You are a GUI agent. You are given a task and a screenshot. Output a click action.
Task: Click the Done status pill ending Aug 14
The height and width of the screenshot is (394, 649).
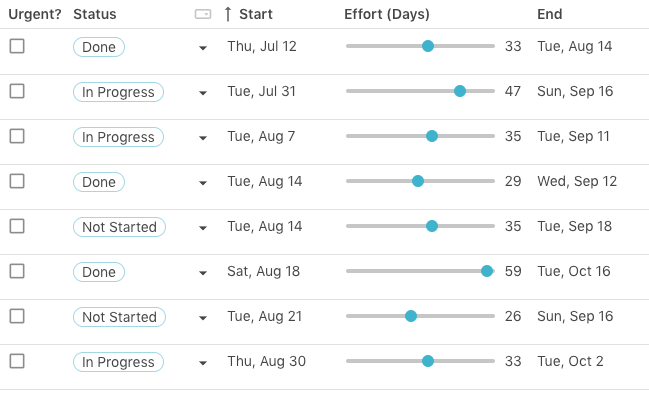[x=99, y=47]
